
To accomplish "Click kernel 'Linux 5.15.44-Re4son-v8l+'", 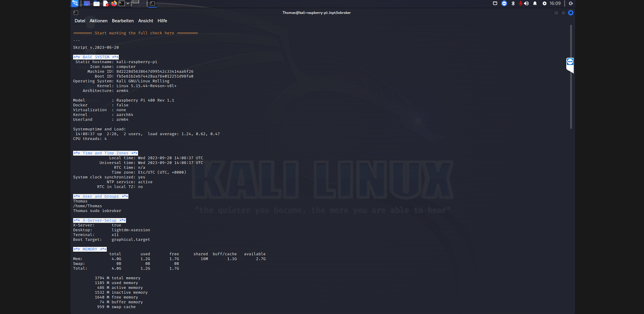I will click(147, 86).
